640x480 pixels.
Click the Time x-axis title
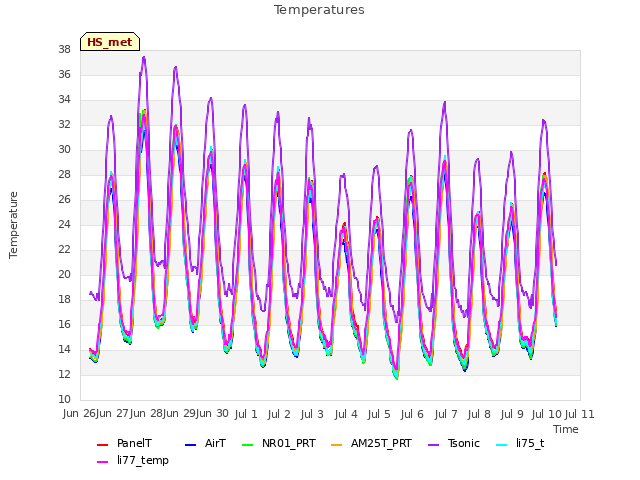(566, 429)
